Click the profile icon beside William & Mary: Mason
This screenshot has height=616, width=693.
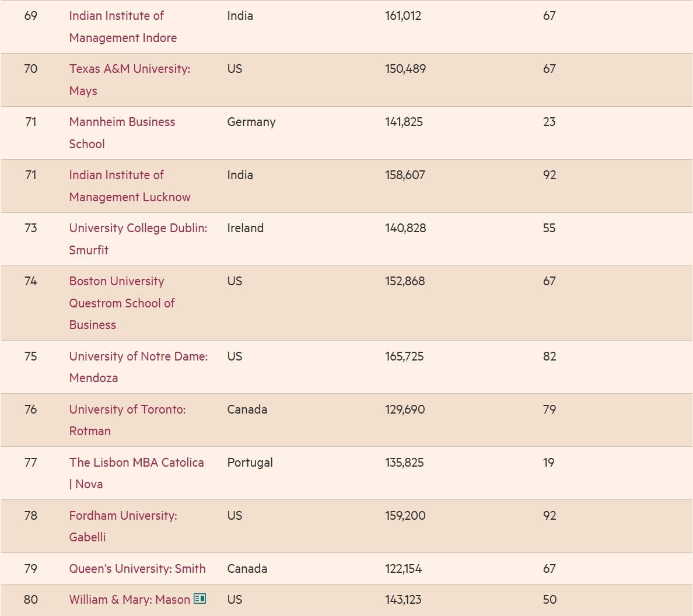click(x=199, y=598)
